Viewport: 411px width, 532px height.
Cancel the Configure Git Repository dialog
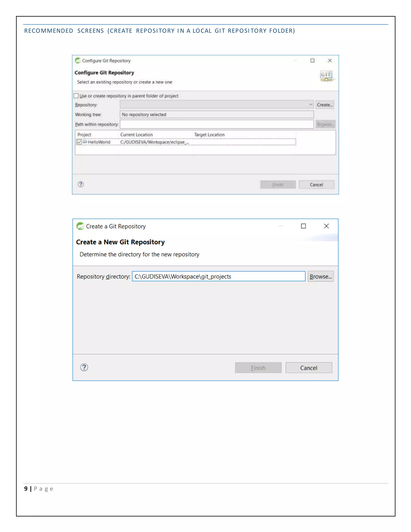316,185
